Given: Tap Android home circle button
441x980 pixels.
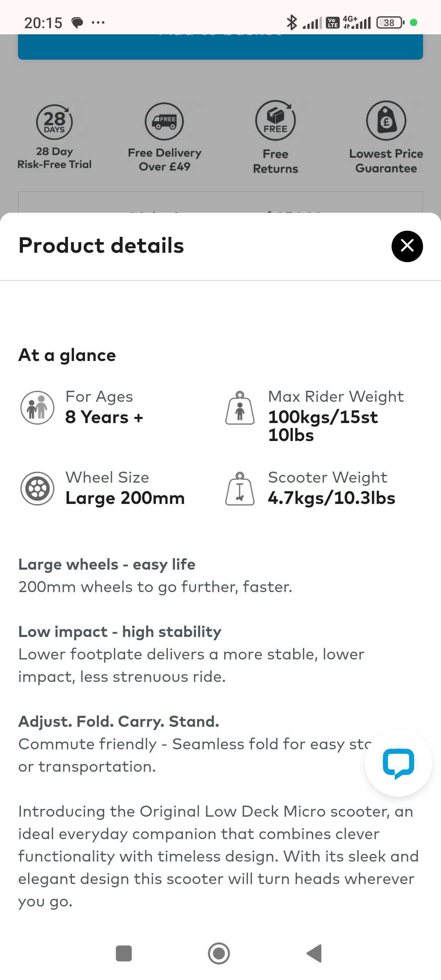Looking at the screenshot, I should click(219, 953).
